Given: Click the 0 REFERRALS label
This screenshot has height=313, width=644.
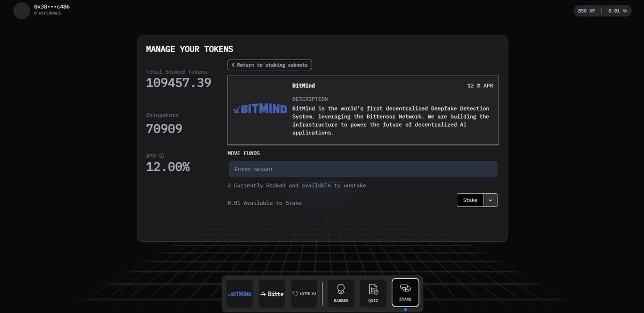Looking at the screenshot, I should (x=48, y=13).
